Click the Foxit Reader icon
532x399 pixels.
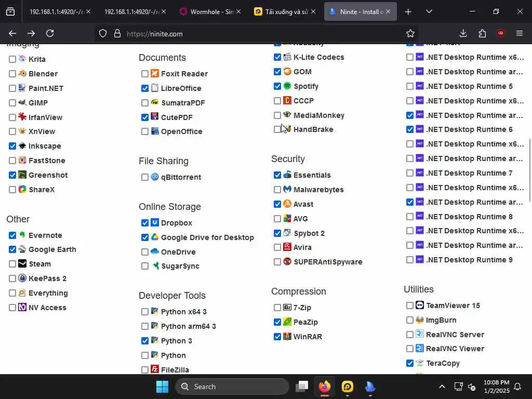coord(155,73)
